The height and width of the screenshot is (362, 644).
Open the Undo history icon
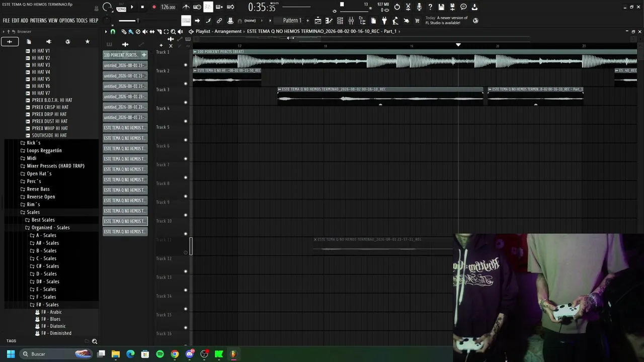click(x=397, y=7)
